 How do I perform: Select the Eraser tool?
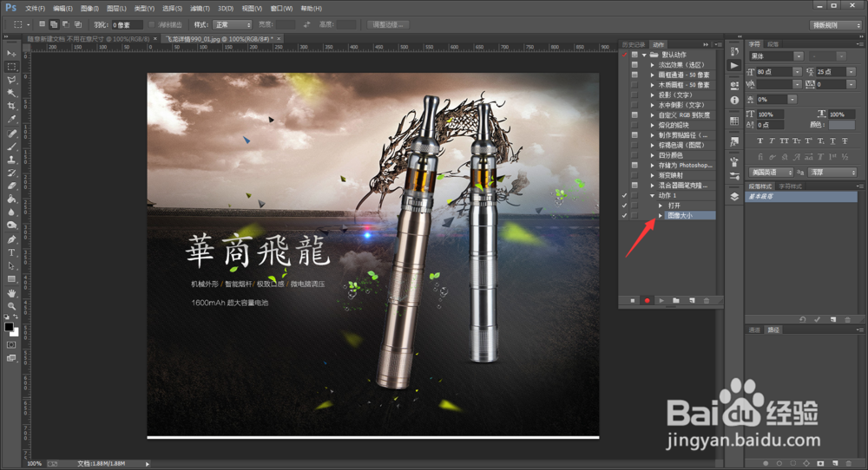(11, 186)
